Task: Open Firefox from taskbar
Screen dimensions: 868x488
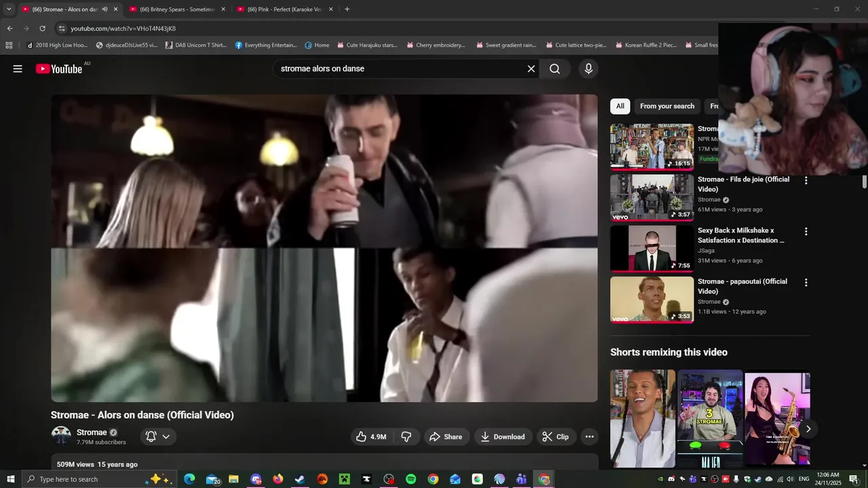Action: coord(278,479)
